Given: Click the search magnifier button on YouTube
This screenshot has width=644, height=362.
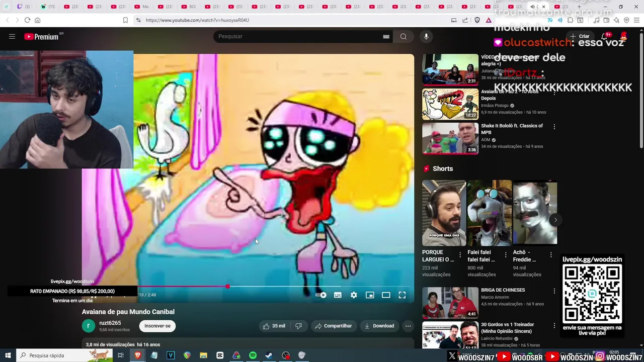Looking at the screenshot, I should tap(403, 36).
